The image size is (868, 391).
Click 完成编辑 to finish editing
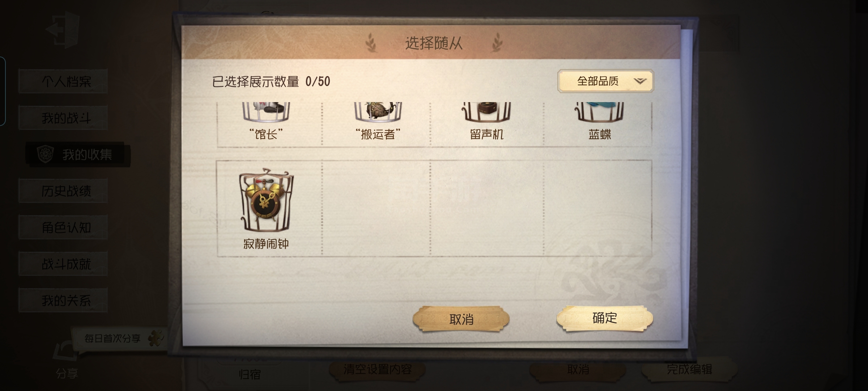click(x=689, y=369)
